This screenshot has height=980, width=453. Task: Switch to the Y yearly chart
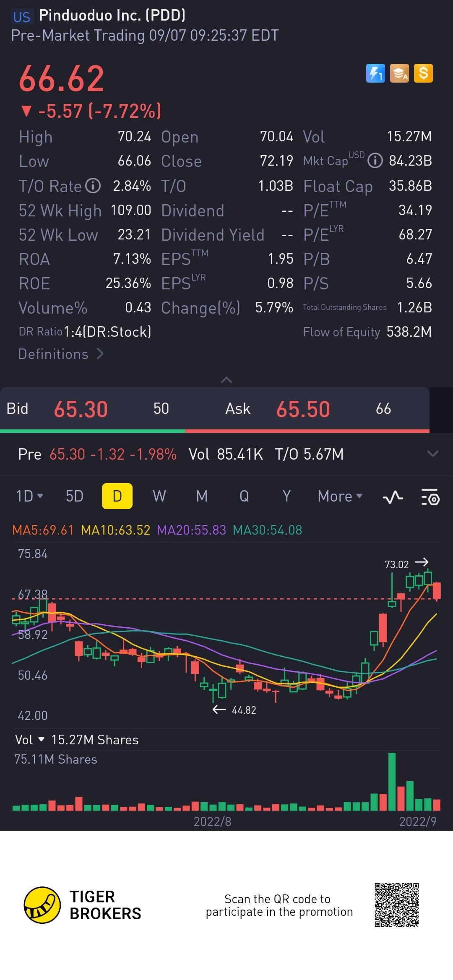click(x=286, y=496)
